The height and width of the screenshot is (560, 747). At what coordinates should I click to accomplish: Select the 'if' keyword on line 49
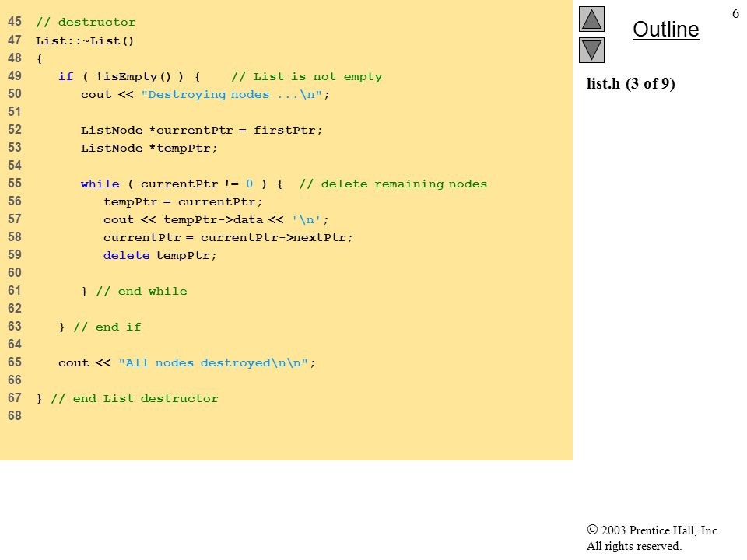coord(65,77)
